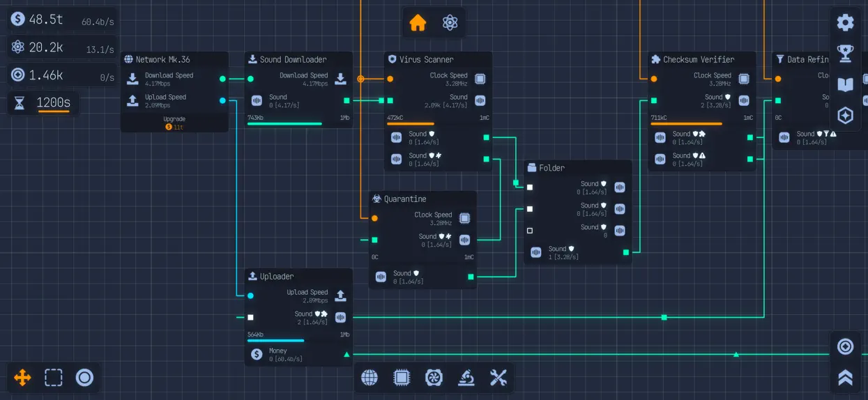Click Network Mk.36 download speed icon
This screenshot has width=868, height=400.
pyautogui.click(x=132, y=79)
